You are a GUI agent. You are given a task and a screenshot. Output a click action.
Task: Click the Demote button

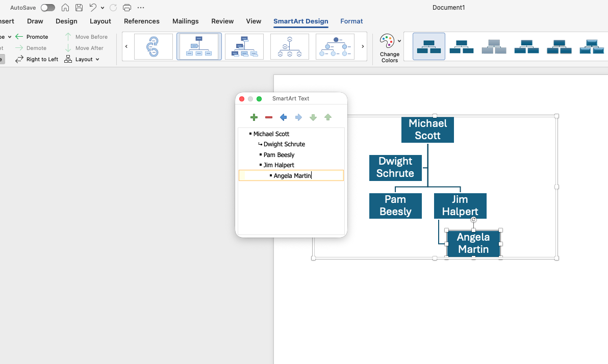coord(31,48)
